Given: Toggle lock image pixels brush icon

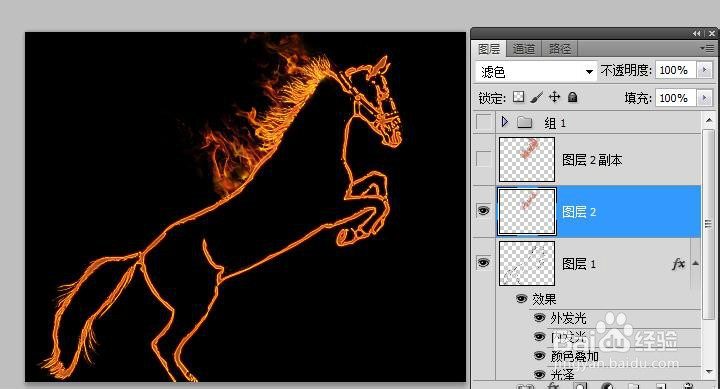Looking at the screenshot, I should tap(537, 97).
